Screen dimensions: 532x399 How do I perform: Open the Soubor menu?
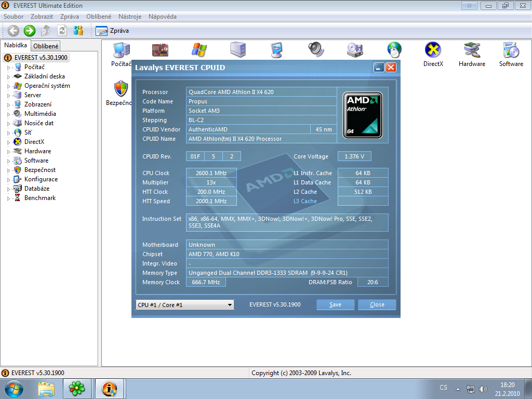pos(14,17)
